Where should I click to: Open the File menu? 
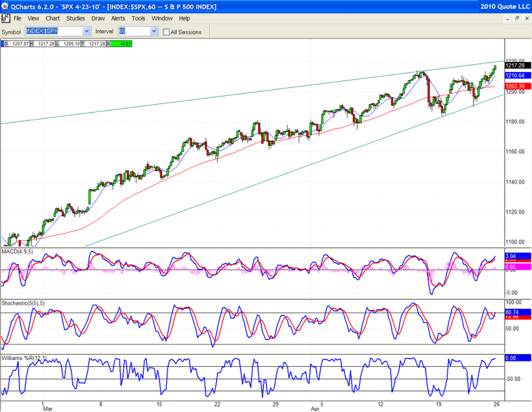17,18
